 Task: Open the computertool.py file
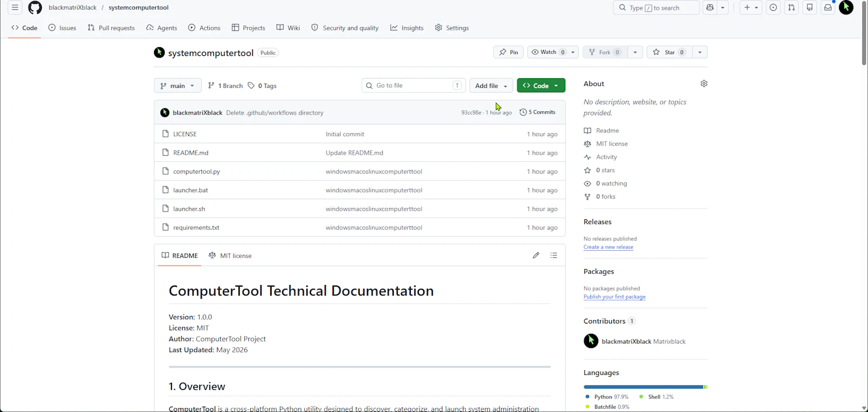[196, 172]
